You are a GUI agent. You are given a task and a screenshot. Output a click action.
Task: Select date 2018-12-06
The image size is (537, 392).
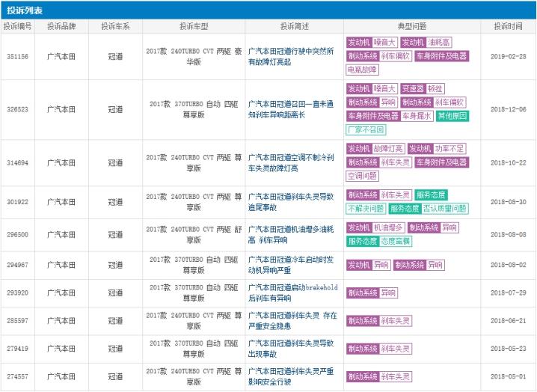tap(509, 109)
